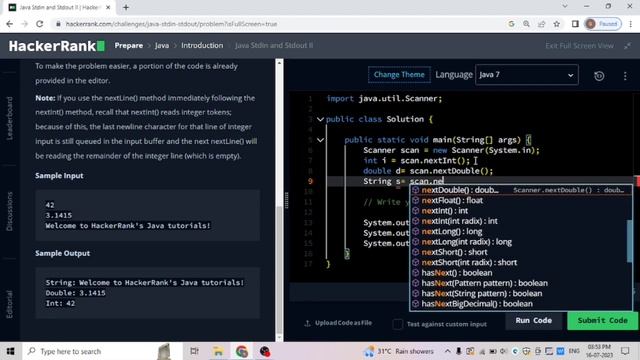Click the browser address bar URL
This screenshot has height=360, width=640.
(x=171, y=24)
